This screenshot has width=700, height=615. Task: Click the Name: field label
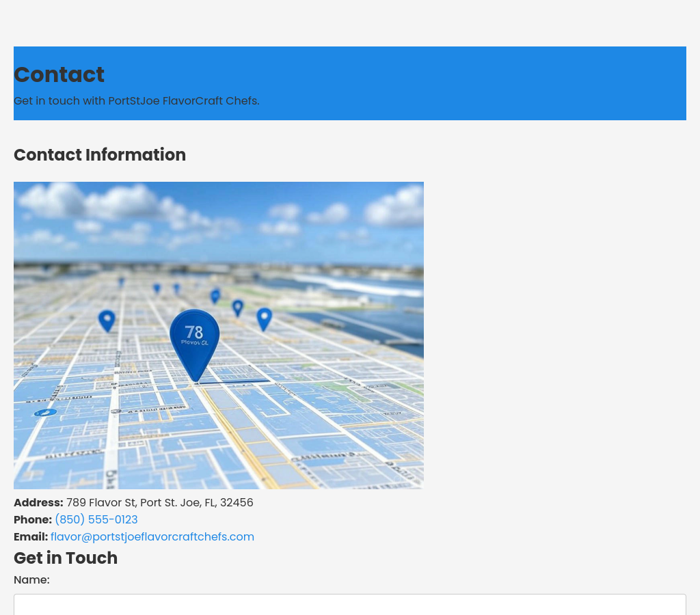[31, 580]
